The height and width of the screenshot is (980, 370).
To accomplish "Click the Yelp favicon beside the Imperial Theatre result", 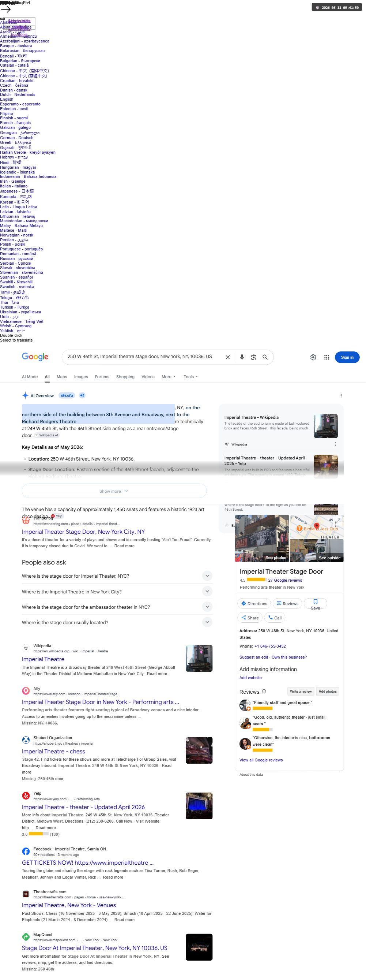I will click(26, 805).
